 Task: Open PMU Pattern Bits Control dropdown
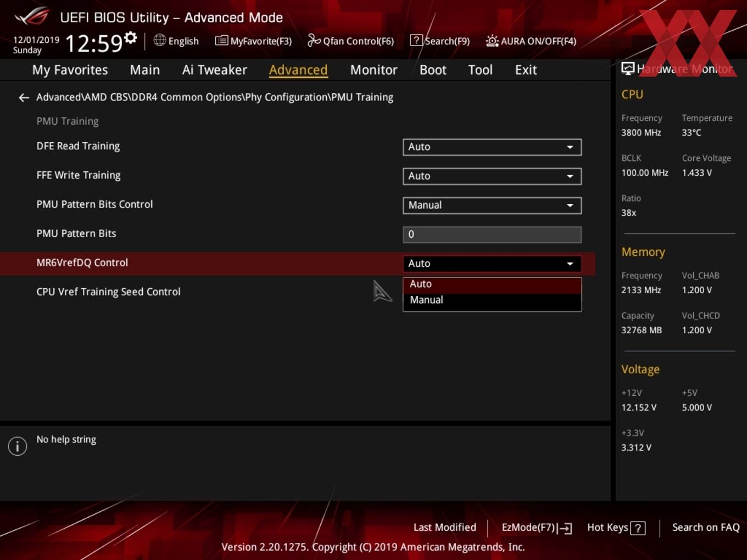(x=492, y=205)
